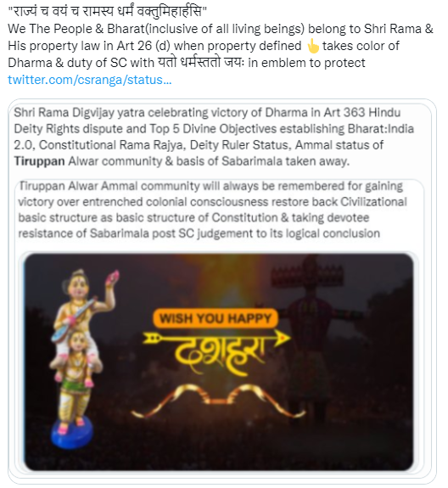Click the golden bow illustration

point(219,400)
